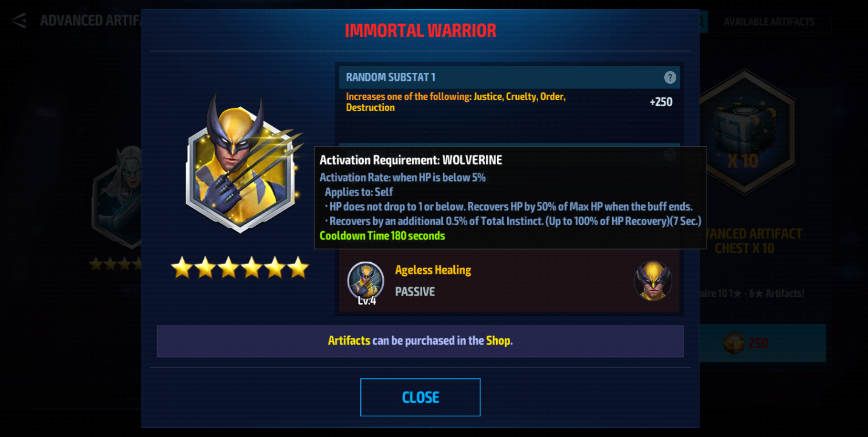Select the Ageless Healing Lv.4 skill icon
This screenshot has width=868, height=437.
point(365,280)
